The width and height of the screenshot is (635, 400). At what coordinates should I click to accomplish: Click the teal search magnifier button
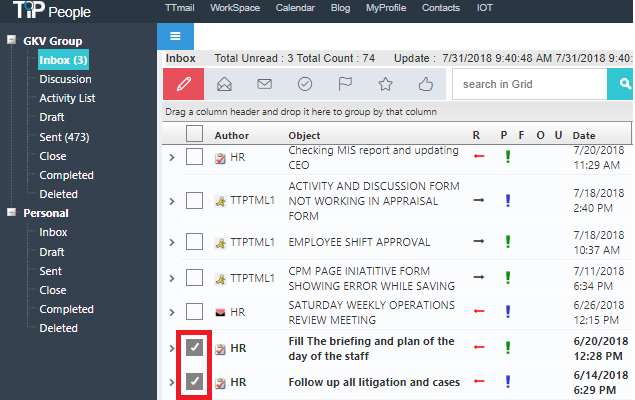(x=620, y=84)
